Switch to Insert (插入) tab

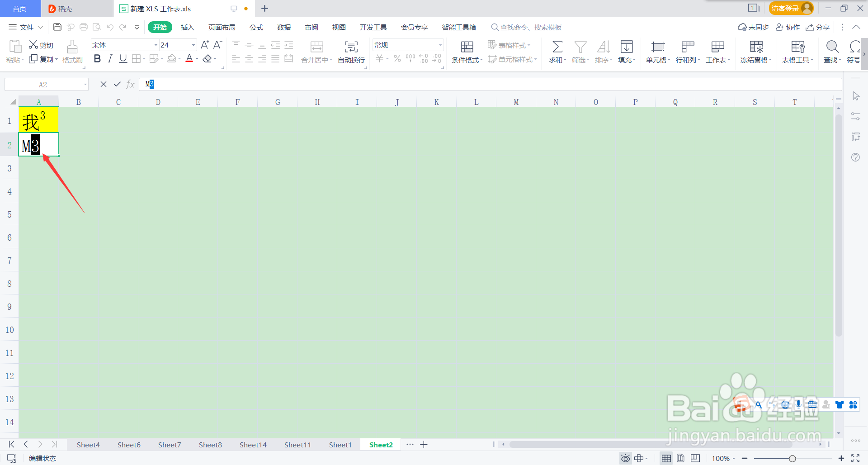click(187, 27)
